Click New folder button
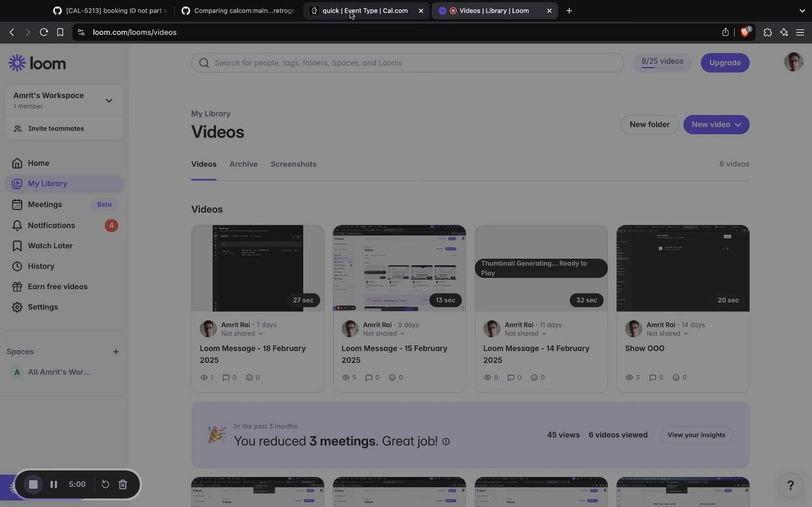 point(650,124)
